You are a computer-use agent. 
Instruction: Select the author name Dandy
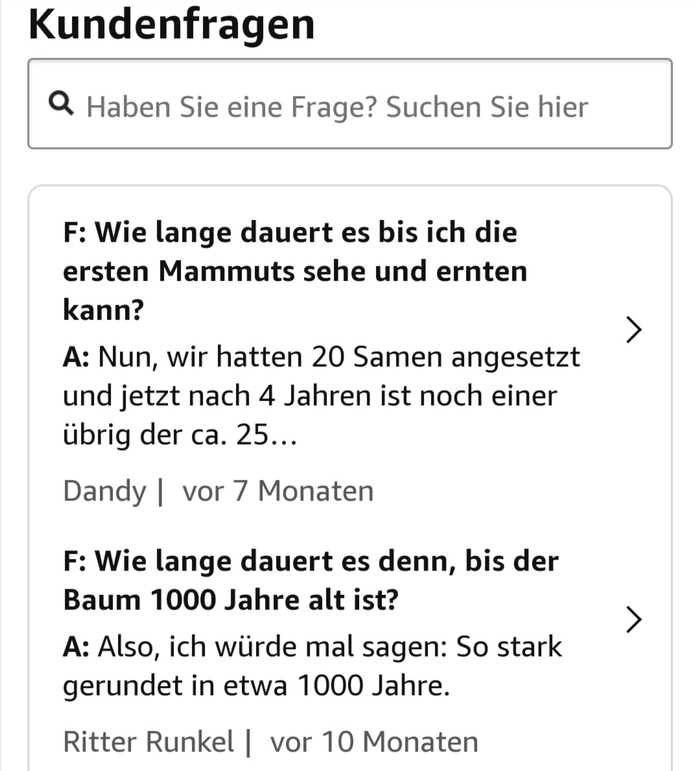104,491
